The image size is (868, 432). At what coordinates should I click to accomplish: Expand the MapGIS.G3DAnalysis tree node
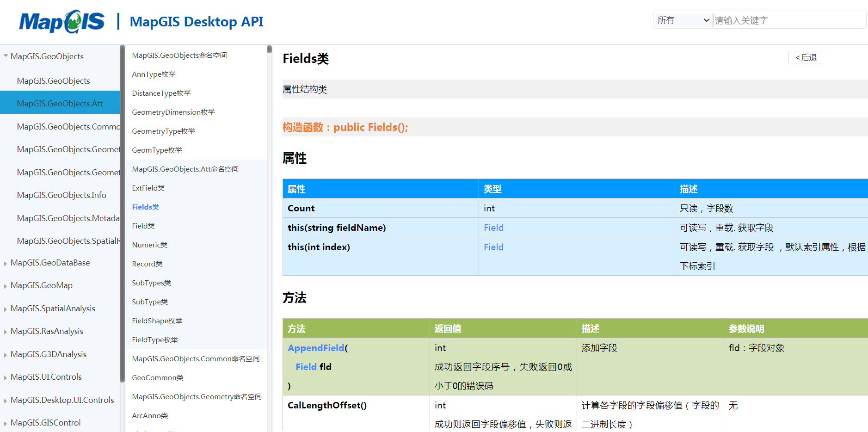pos(6,355)
